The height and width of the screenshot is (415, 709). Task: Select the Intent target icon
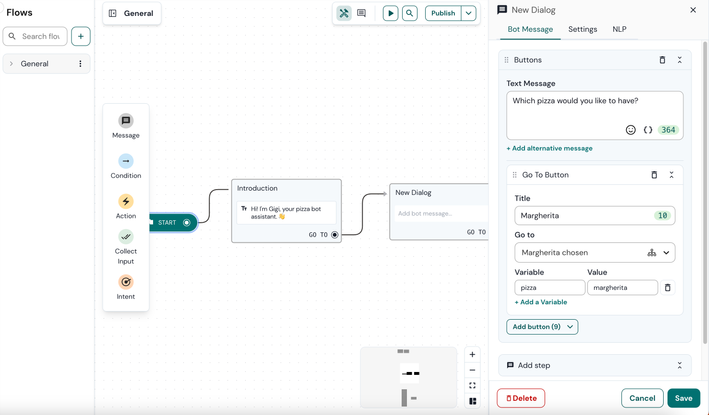click(x=126, y=282)
